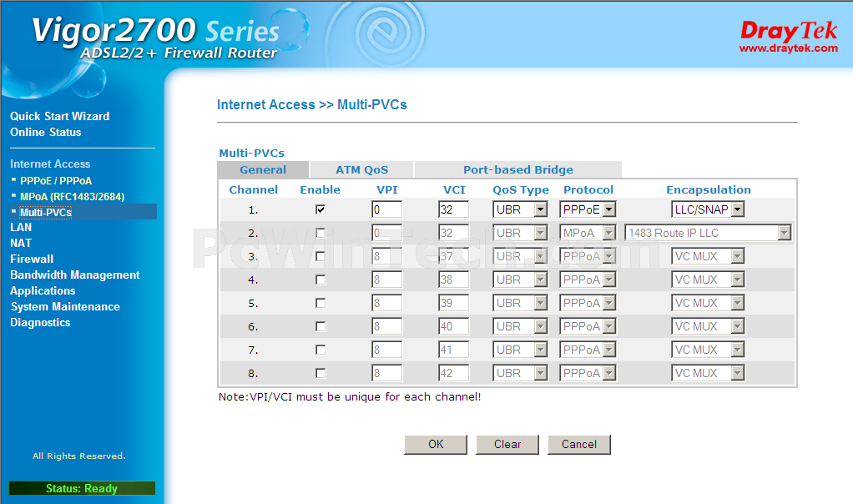853x504 pixels.
Task: Open channel 4 Protocol dropdown
Action: pyautogui.click(x=588, y=280)
